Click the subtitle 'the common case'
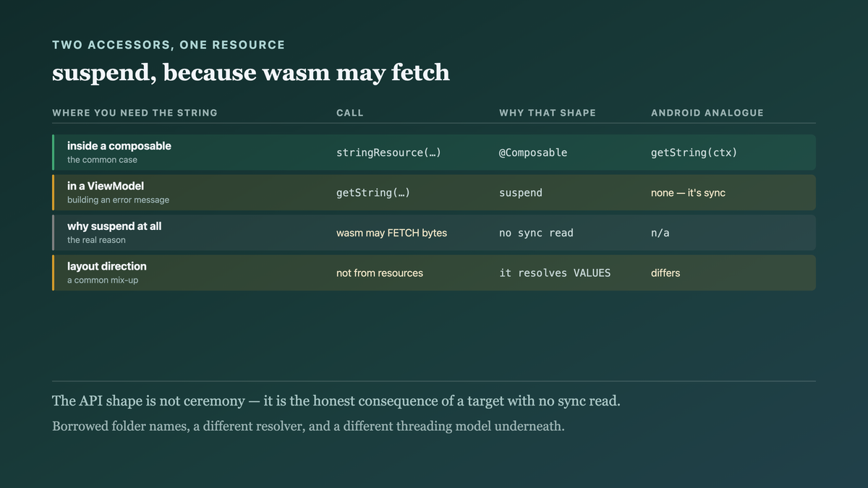Image resolution: width=868 pixels, height=488 pixels. click(102, 160)
